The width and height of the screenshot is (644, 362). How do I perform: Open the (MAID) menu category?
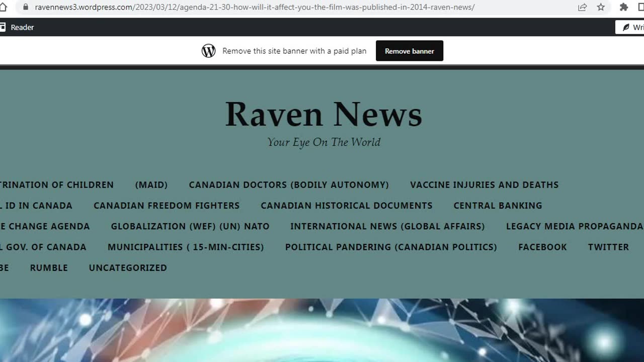[x=151, y=185]
